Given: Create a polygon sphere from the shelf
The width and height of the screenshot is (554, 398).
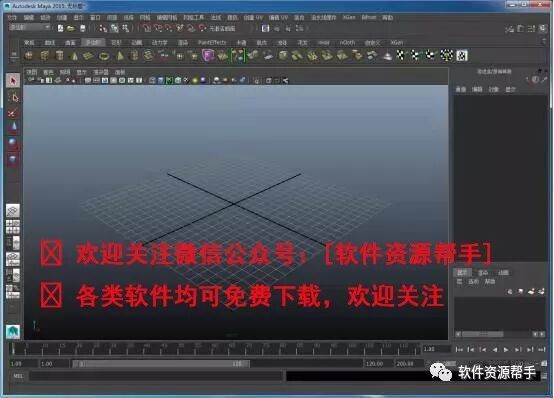Looking at the screenshot, I should 29,55.
